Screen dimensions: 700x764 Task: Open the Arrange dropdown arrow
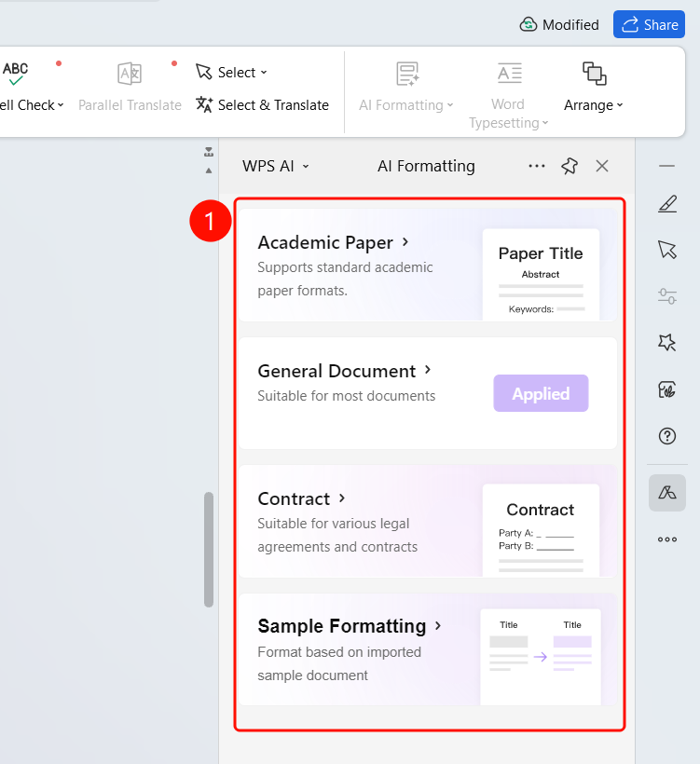tap(620, 104)
